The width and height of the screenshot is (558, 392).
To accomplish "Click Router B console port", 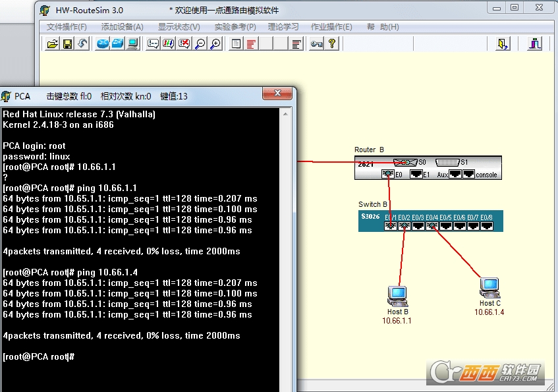I will (x=468, y=174).
